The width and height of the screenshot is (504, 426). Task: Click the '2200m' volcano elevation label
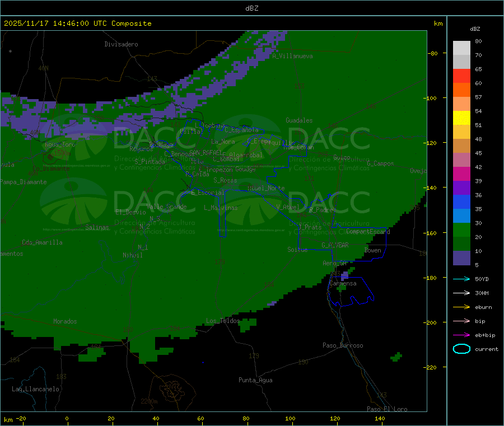(x=149, y=401)
